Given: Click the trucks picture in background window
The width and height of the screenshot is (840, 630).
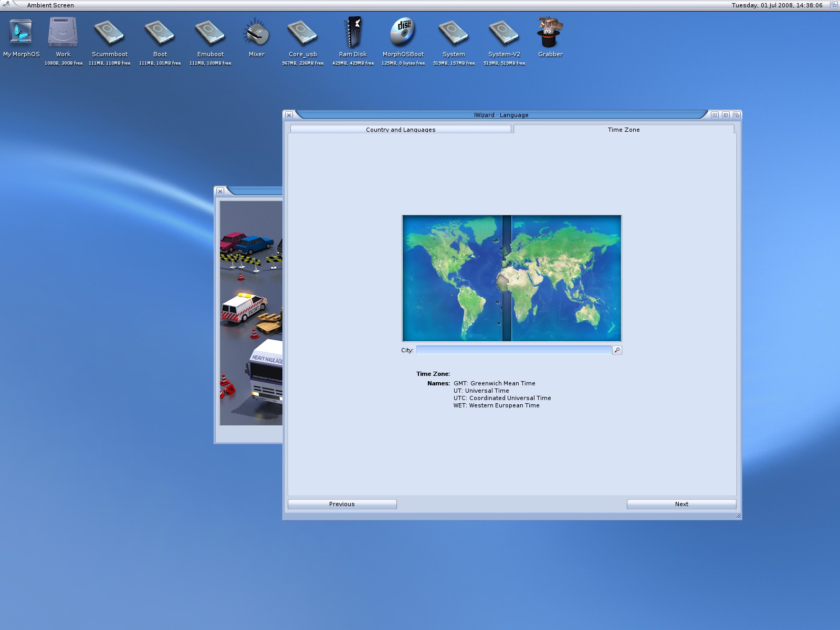Looking at the screenshot, I should (x=251, y=313).
